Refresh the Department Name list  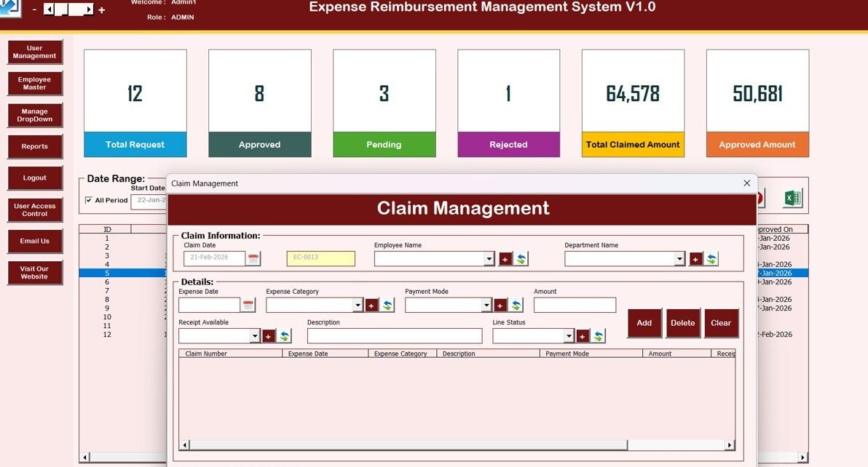pos(711,259)
